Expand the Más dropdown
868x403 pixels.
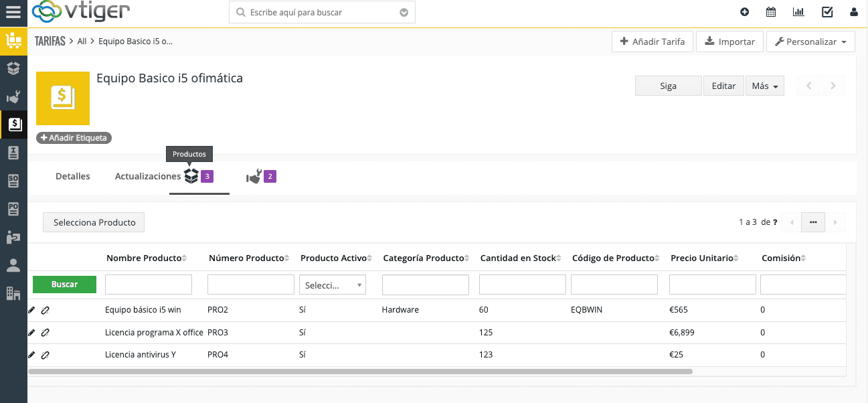pos(764,86)
